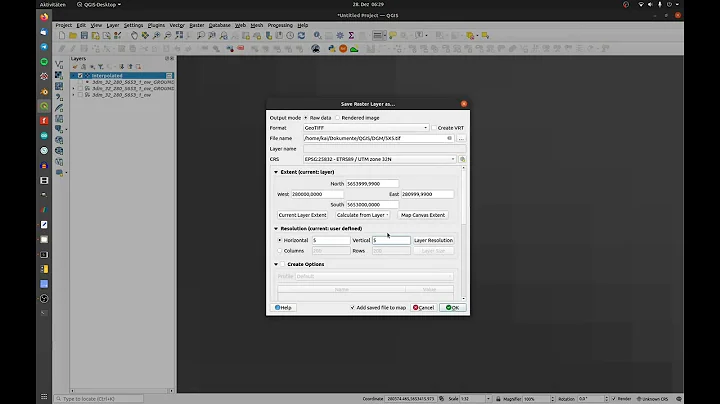Click the Help button in dialog

click(x=283, y=308)
